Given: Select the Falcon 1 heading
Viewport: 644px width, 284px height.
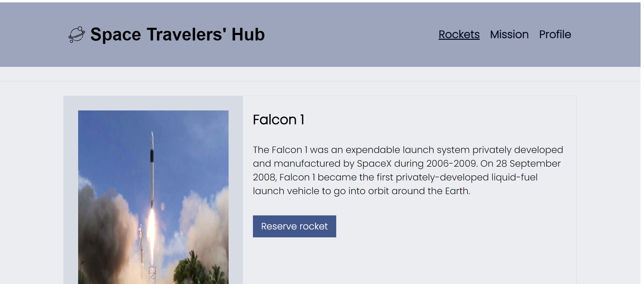Looking at the screenshot, I should click(x=278, y=120).
